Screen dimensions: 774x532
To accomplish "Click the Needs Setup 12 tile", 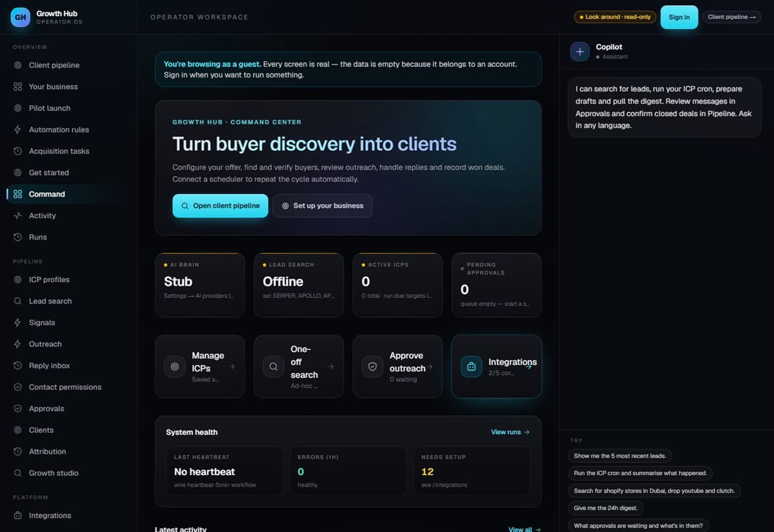I will point(471,471).
